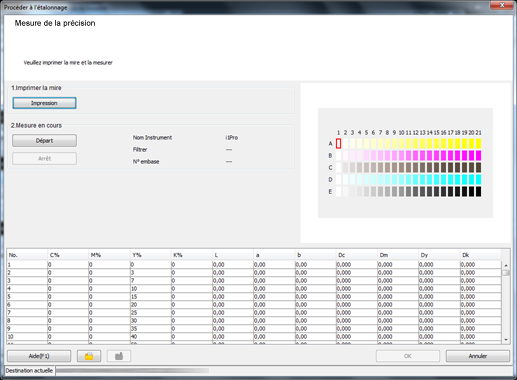Click the grey save icon button
The width and height of the screenshot is (517, 380).
(119, 356)
